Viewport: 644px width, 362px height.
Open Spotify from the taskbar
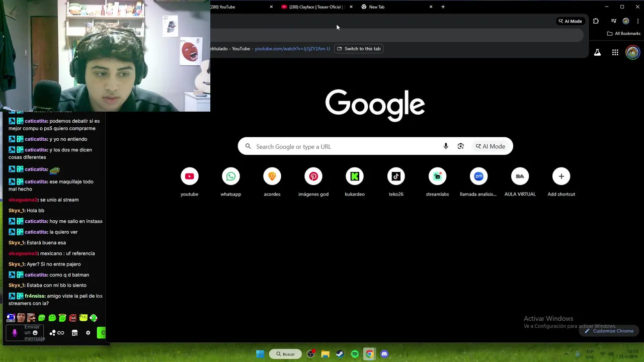355,354
